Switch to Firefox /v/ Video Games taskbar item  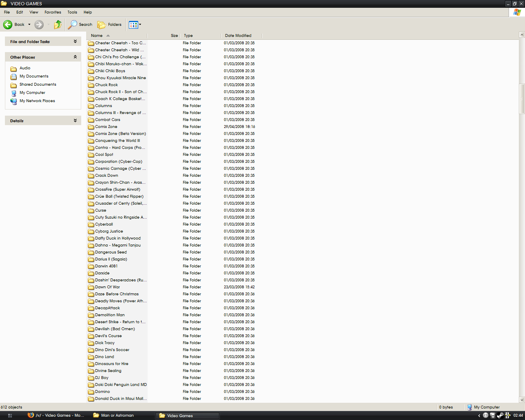[x=56, y=415]
